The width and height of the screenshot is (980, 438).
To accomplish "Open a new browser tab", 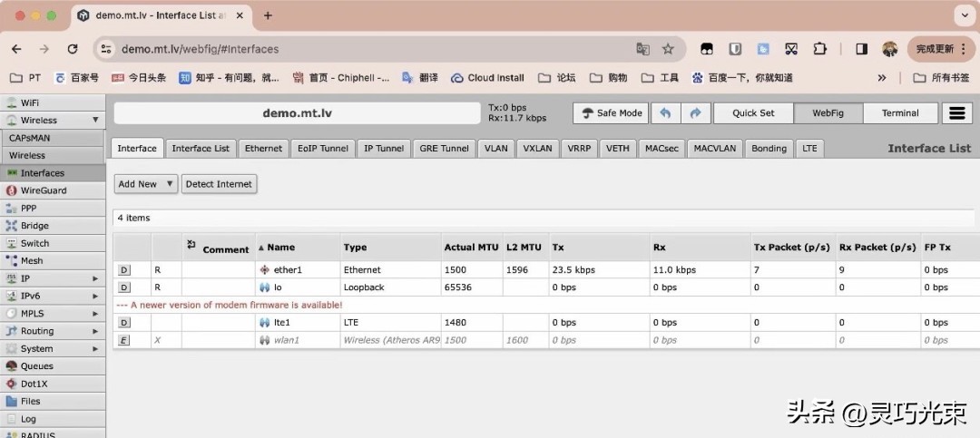I will 268,15.
